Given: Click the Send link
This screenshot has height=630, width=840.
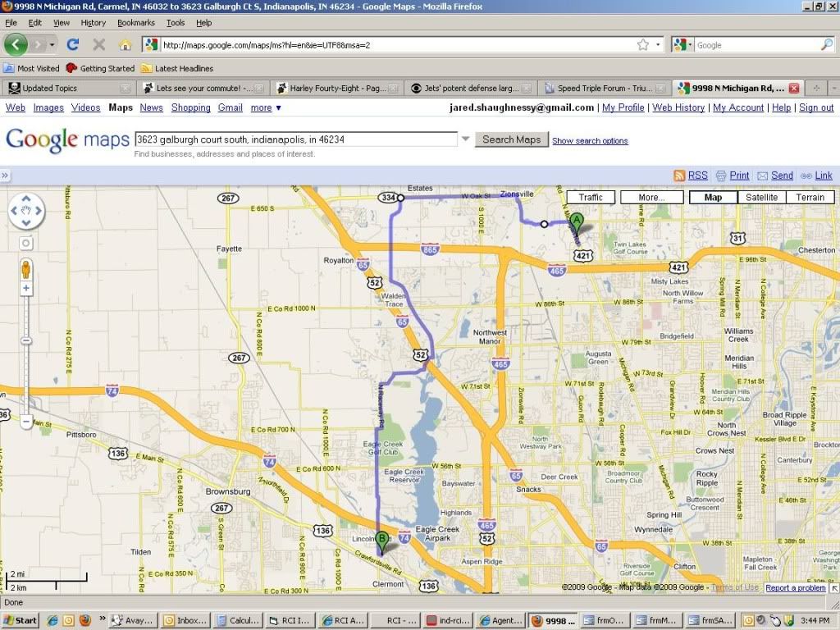Looking at the screenshot, I should (782, 176).
